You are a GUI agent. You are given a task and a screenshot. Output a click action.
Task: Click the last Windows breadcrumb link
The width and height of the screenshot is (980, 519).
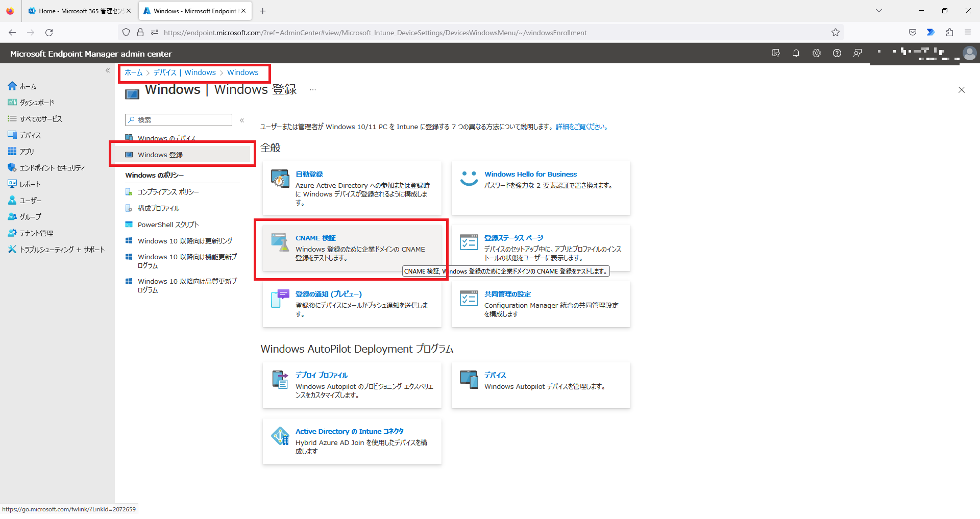(x=243, y=72)
